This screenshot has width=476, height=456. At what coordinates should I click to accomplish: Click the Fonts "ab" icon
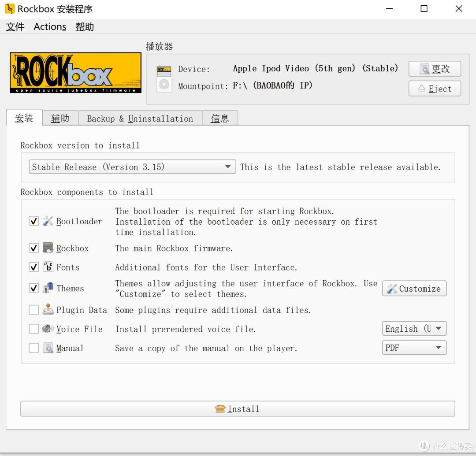pyautogui.click(x=47, y=267)
